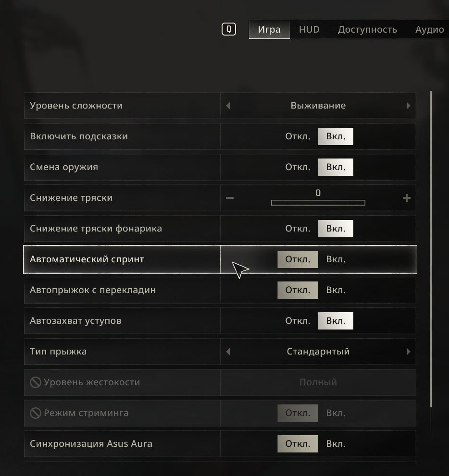Choose previous Тип прыжка with left arrow
The width and height of the screenshot is (449, 476).
pos(228,352)
